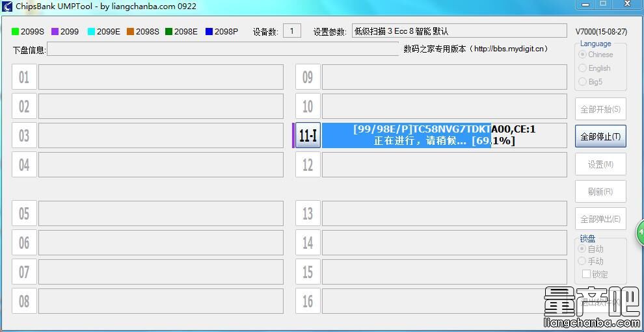Screen dimensions: 644x332
Task: Click port button 15
Action: pos(308,272)
